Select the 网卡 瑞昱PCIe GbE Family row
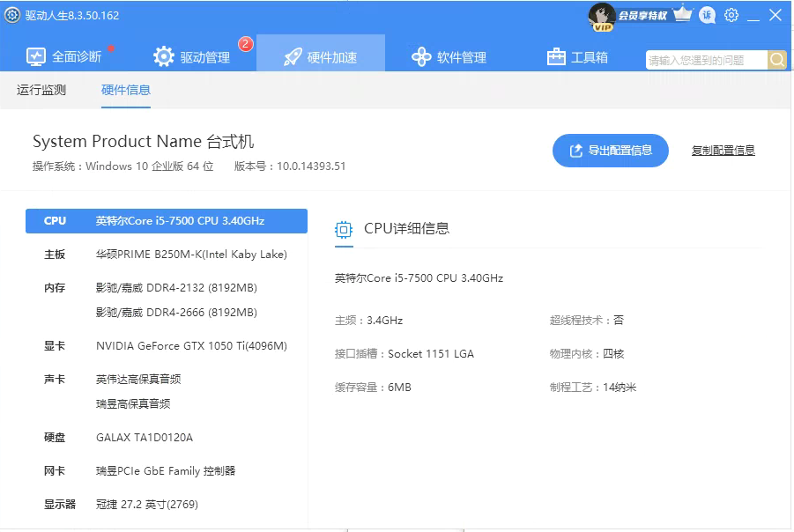The image size is (794, 532). tap(167, 470)
